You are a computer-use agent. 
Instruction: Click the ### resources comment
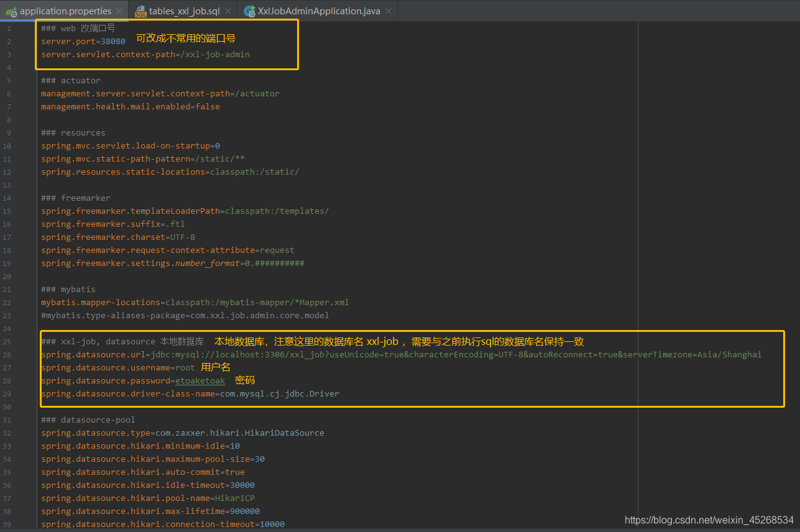click(x=73, y=132)
